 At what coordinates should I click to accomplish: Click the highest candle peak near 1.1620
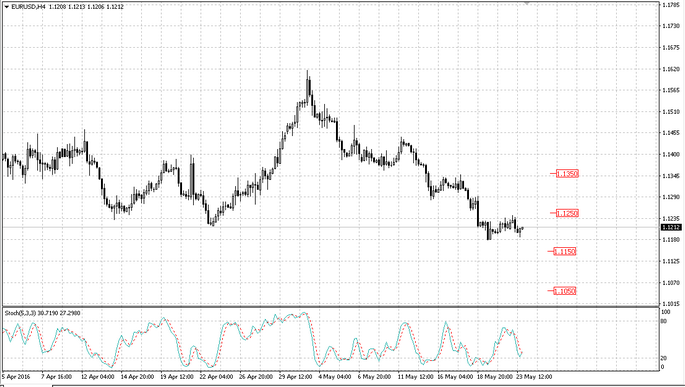(x=308, y=72)
